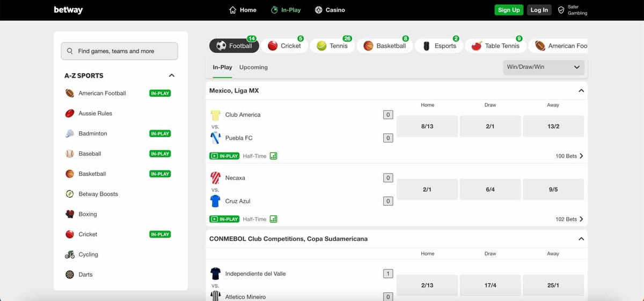
Task: Open Betway Boosts link
Action: click(98, 194)
